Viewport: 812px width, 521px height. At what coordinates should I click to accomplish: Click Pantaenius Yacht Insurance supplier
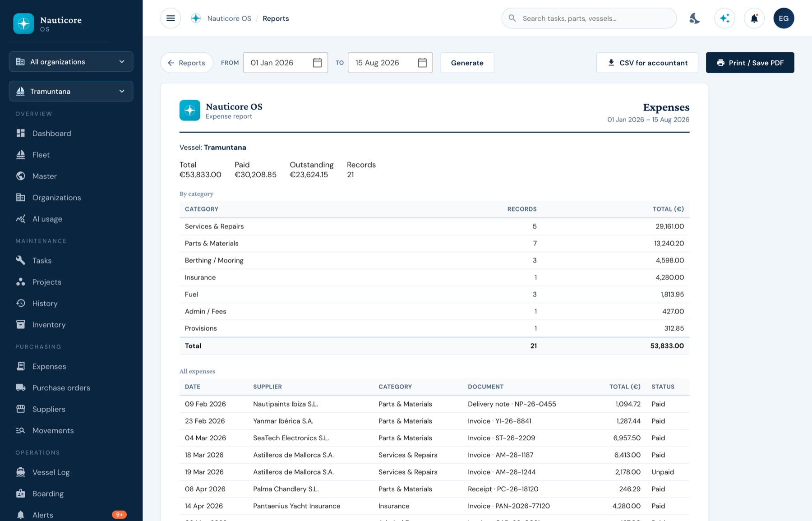296,506
